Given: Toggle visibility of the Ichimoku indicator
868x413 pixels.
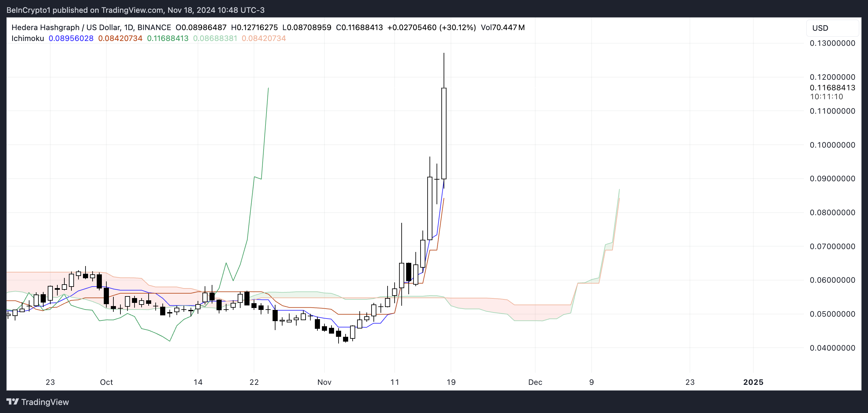Looking at the screenshot, I should [x=27, y=38].
